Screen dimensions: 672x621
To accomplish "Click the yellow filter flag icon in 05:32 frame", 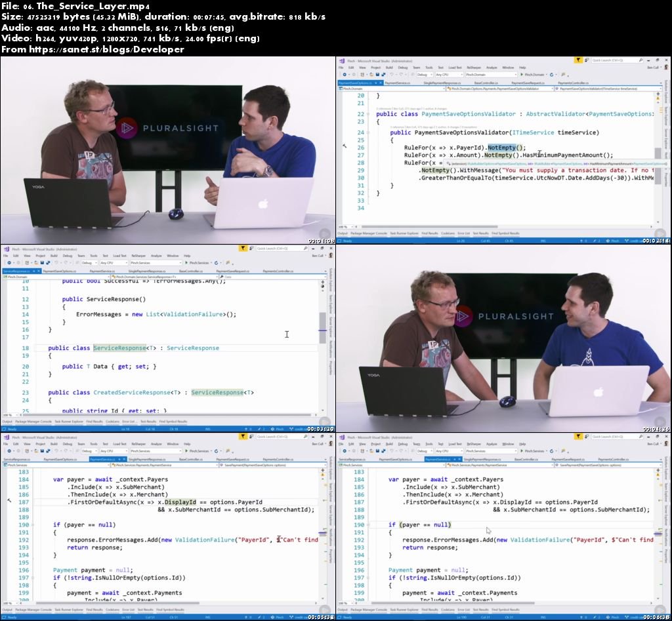I will [x=243, y=437].
